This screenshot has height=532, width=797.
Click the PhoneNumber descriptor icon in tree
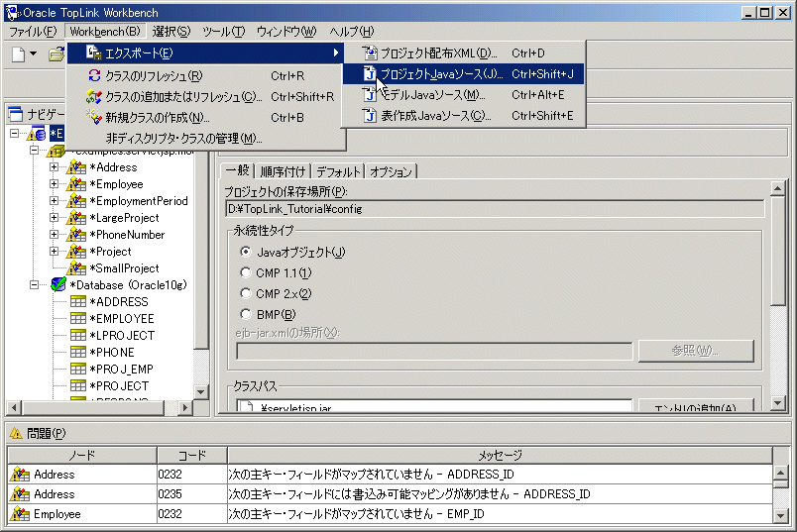pos(76,234)
